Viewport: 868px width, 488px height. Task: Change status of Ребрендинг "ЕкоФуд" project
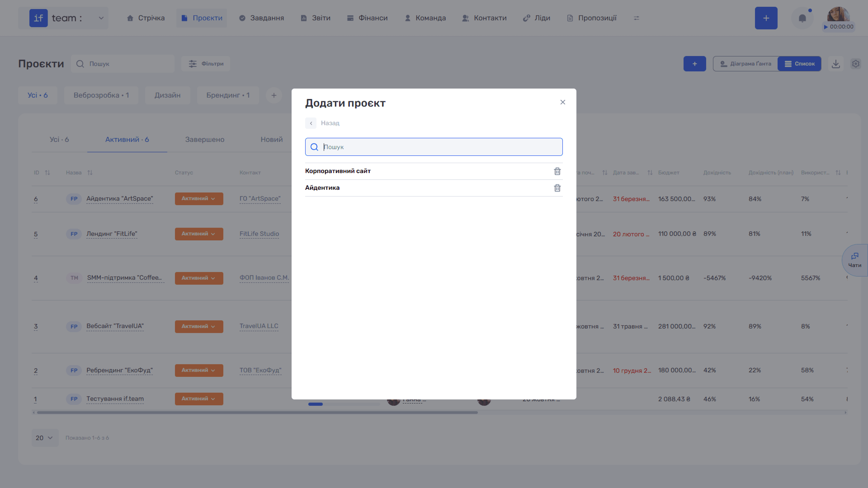199,370
